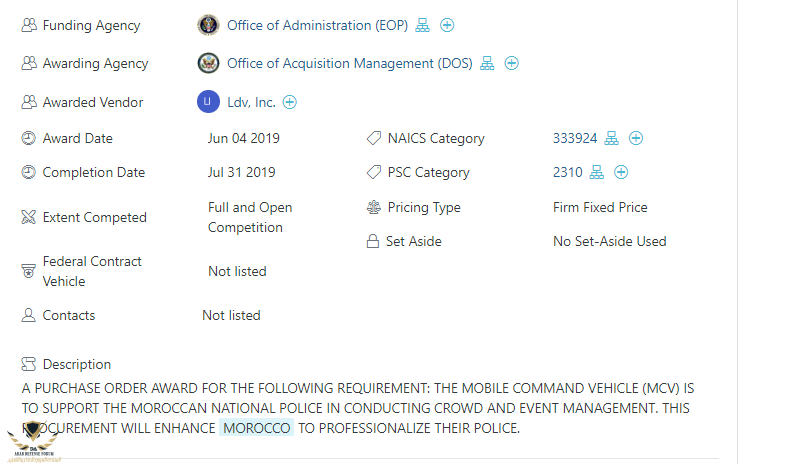Click highlighted MOROCCO keyword in description

257,428
